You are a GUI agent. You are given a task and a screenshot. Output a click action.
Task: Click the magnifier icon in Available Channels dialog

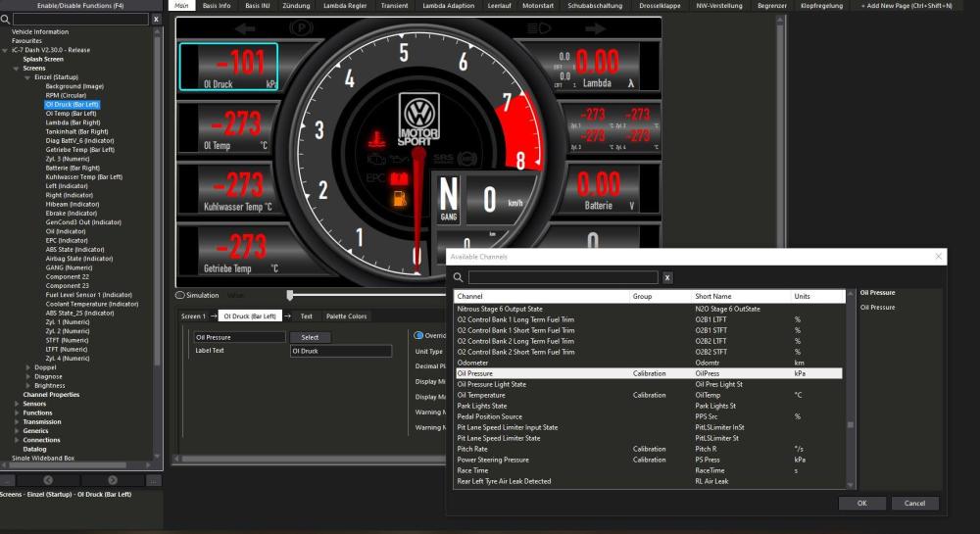pos(458,277)
